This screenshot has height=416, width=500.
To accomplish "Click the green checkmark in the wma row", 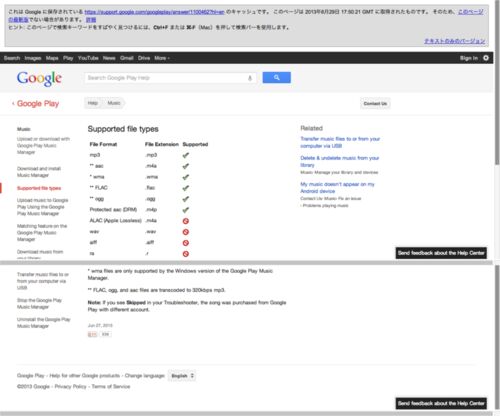I will tap(186, 177).
